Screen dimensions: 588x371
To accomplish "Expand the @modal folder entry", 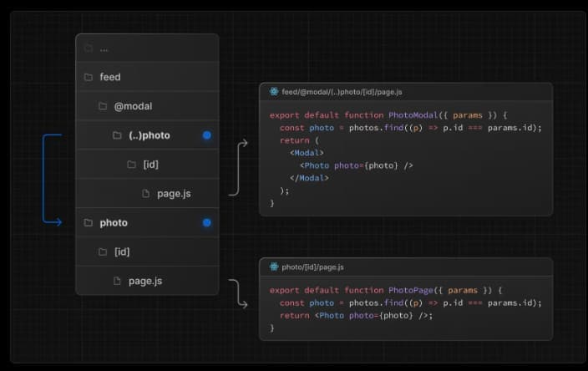I will [147, 106].
